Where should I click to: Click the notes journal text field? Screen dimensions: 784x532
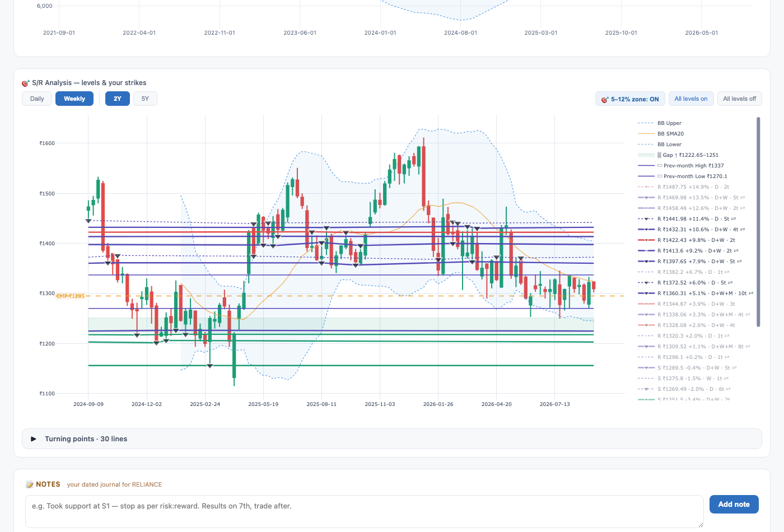[364, 511]
